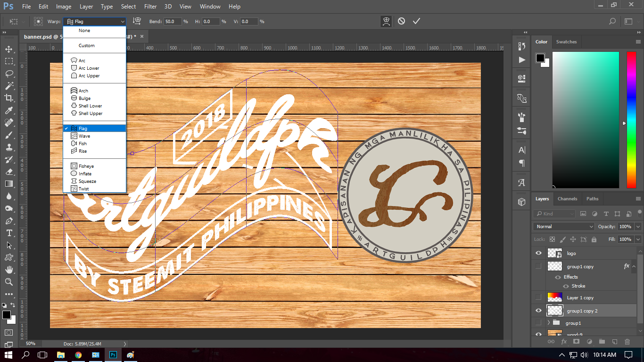Hide the logo layer
This screenshot has height=362, width=644.
[538, 253]
